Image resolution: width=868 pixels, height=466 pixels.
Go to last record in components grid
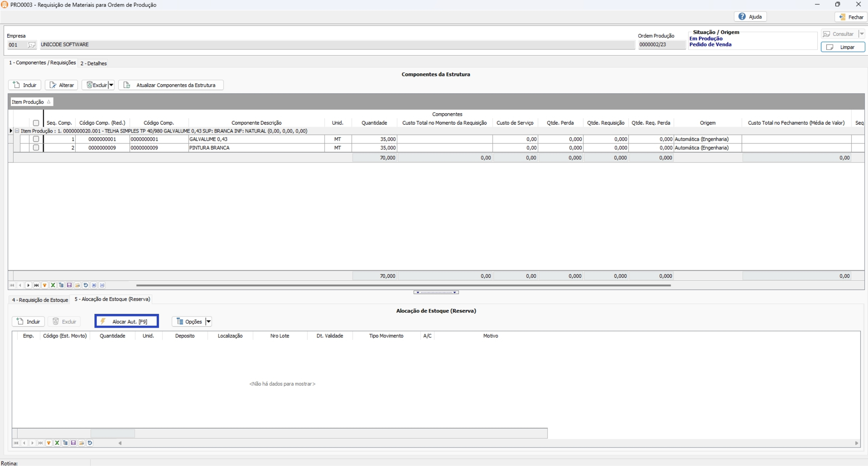[x=37, y=285]
